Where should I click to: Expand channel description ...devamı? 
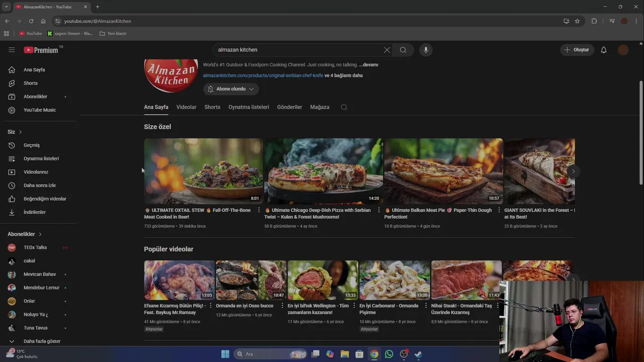pos(368,65)
